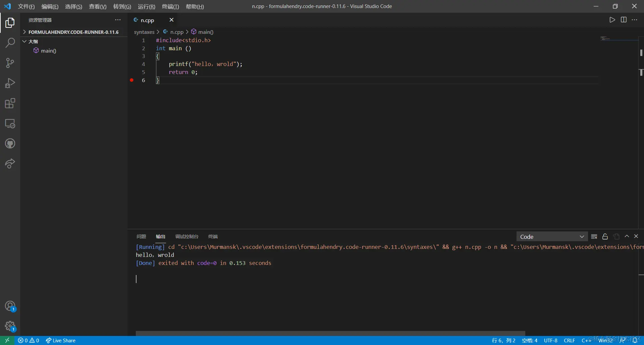This screenshot has width=644, height=345.
Task: Click the syntaxes breadcrumb
Action: coord(144,32)
